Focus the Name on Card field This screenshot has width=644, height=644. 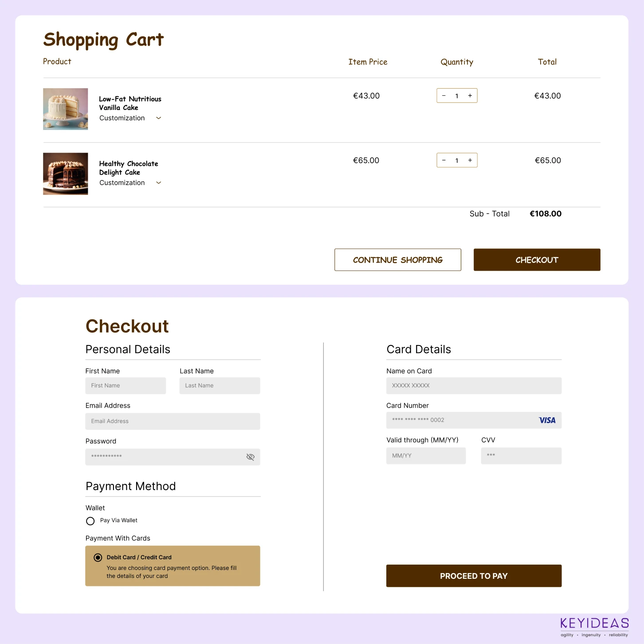click(x=474, y=386)
